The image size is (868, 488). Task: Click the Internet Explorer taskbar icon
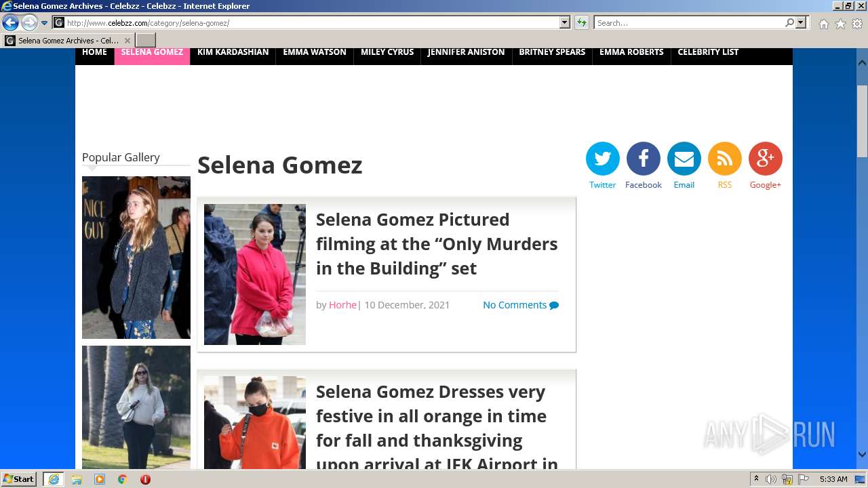tap(53, 479)
